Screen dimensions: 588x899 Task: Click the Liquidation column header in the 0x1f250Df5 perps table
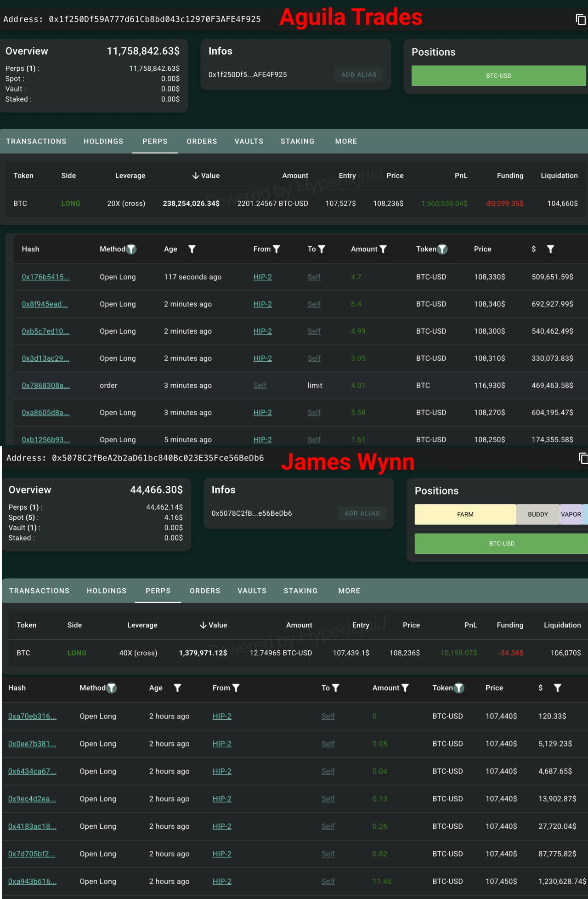point(559,176)
